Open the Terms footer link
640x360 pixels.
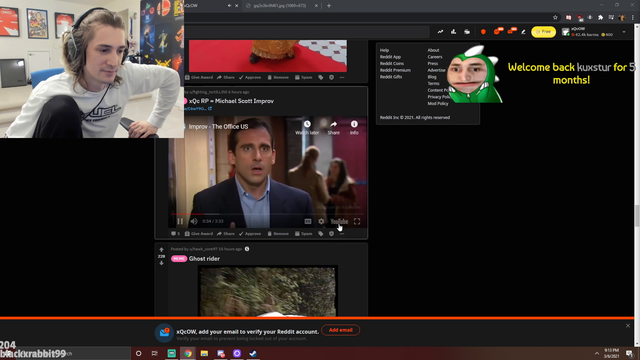click(433, 83)
